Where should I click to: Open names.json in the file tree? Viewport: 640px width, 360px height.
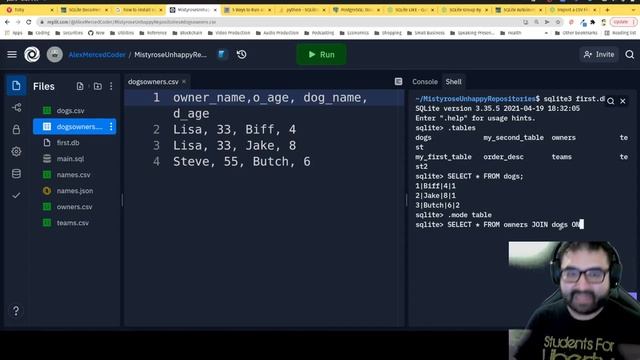(74, 191)
